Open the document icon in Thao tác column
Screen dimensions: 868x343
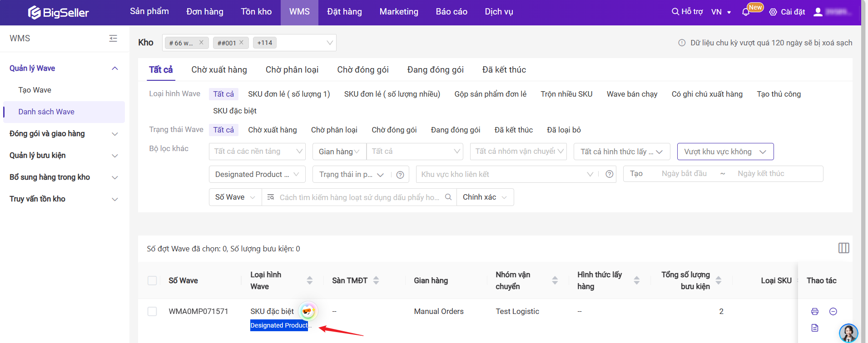click(814, 328)
